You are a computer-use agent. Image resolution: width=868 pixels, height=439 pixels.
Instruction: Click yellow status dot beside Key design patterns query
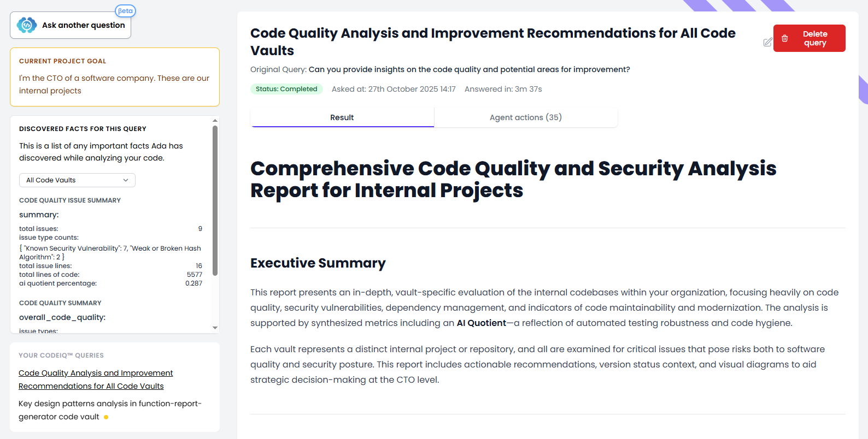pyautogui.click(x=106, y=417)
